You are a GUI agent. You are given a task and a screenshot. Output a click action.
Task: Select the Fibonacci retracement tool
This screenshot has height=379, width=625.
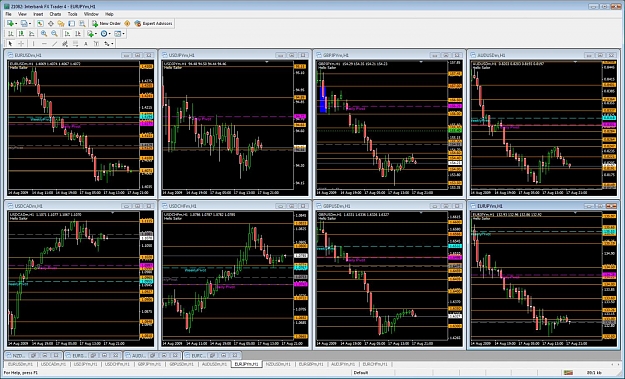coord(75,44)
